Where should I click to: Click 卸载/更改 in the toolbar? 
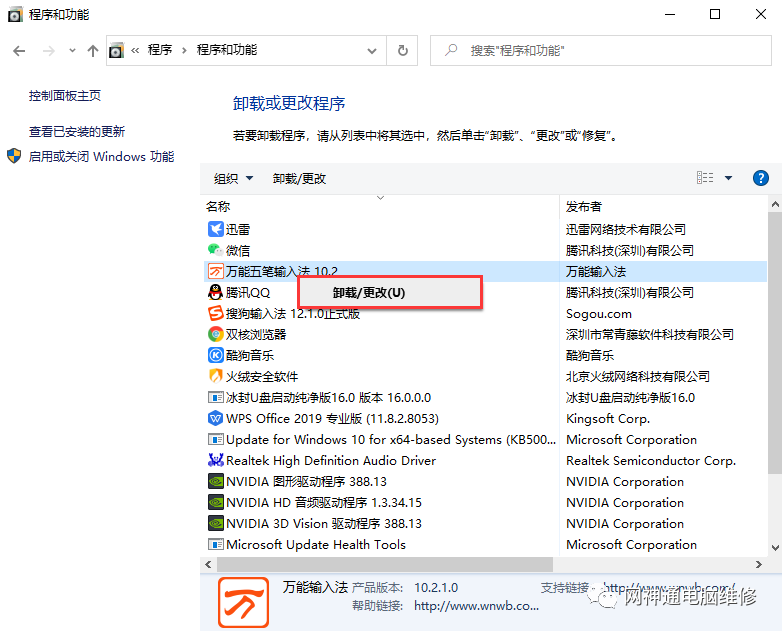299,179
